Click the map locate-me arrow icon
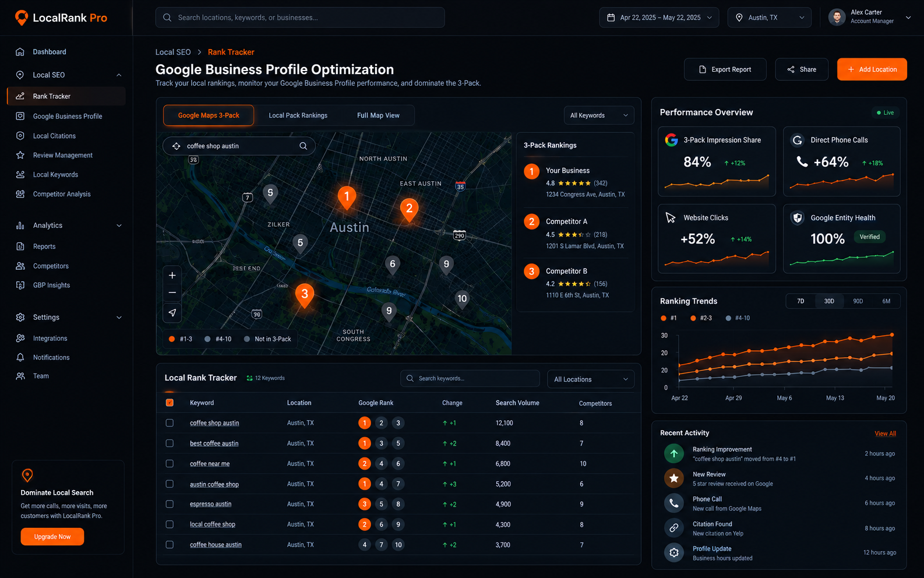This screenshot has width=924, height=578. point(172,312)
